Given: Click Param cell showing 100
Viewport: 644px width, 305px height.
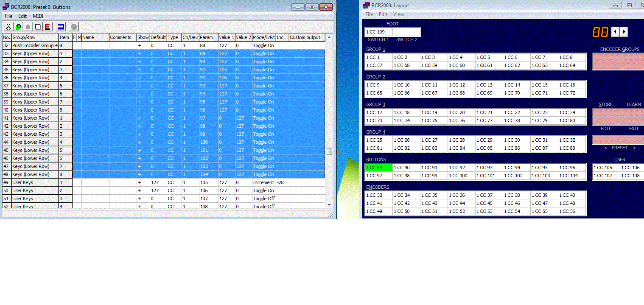Looking at the screenshot, I should click(x=208, y=142).
